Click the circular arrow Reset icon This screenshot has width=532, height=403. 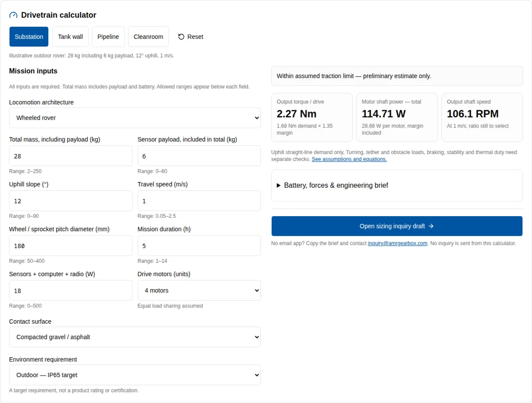pyautogui.click(x=181, y=37)
